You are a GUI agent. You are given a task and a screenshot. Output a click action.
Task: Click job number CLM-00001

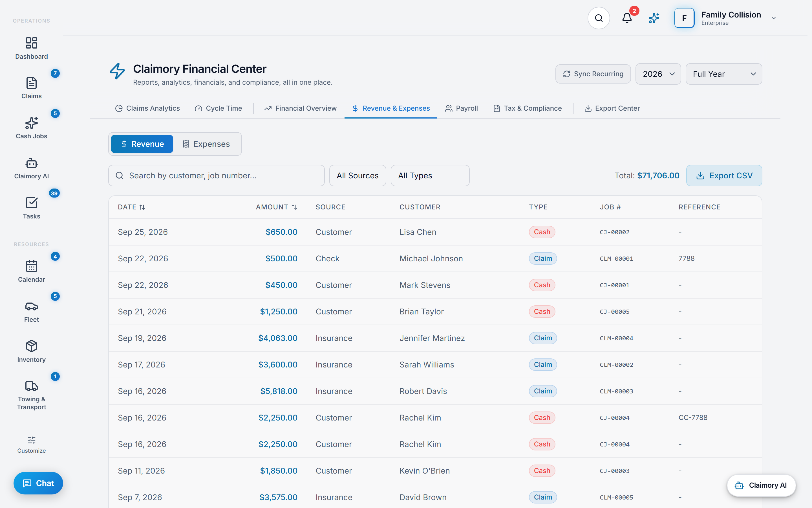(616, 259)
